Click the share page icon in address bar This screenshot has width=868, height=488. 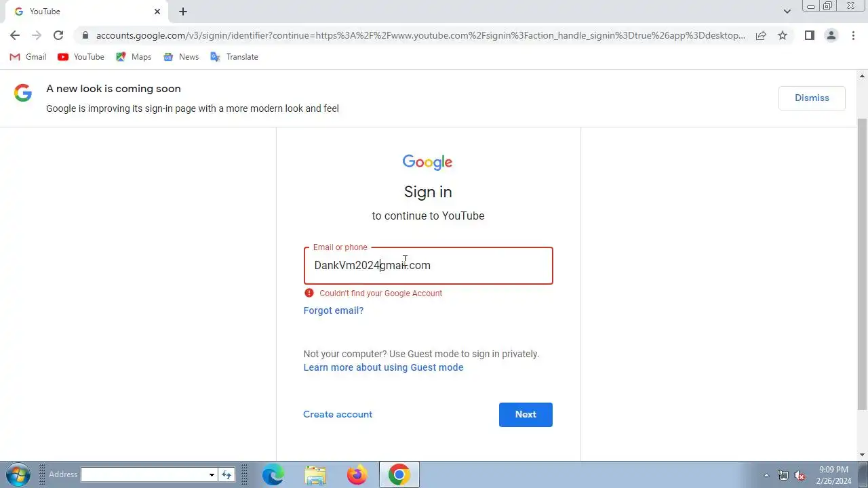point(761,35)
